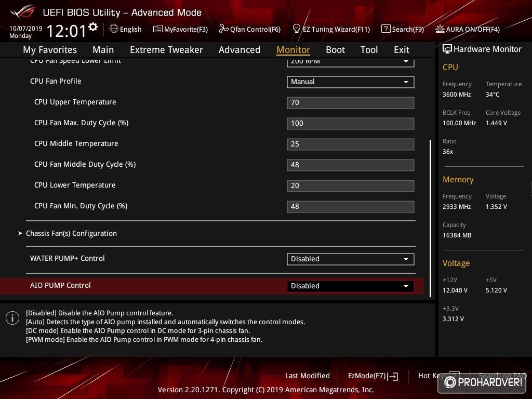532x399 pixels.
Task: Open MyFavorite(F3) list icon
Action: click(157, 29)
